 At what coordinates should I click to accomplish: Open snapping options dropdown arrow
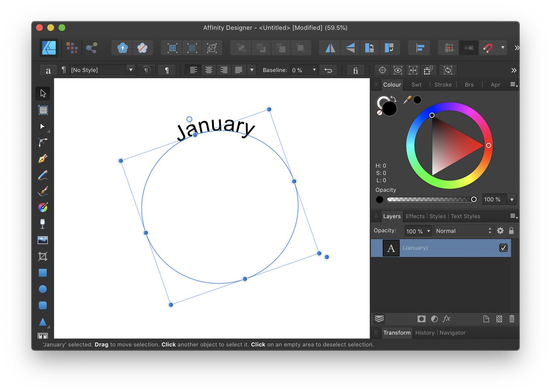click(503, 48)
